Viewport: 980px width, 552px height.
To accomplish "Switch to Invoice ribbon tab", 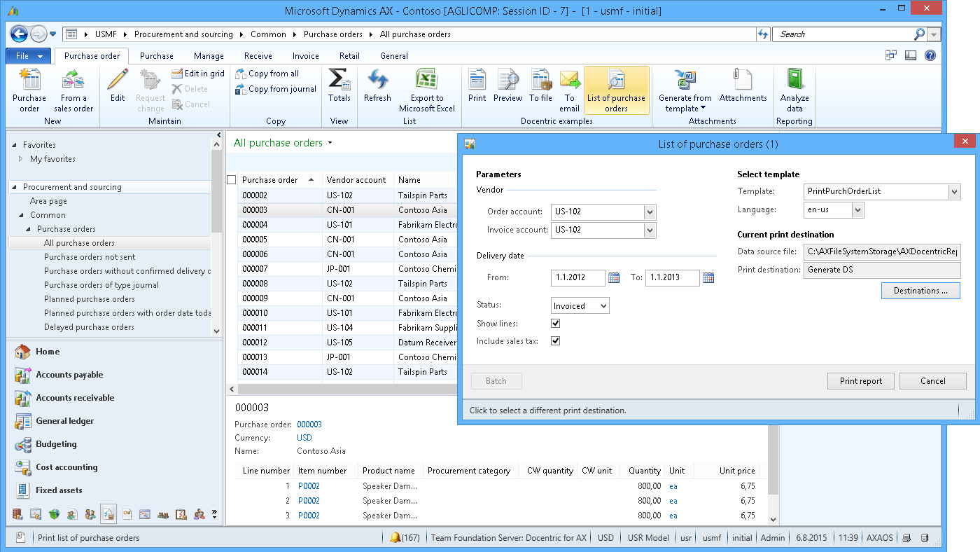I will (305, 56).
